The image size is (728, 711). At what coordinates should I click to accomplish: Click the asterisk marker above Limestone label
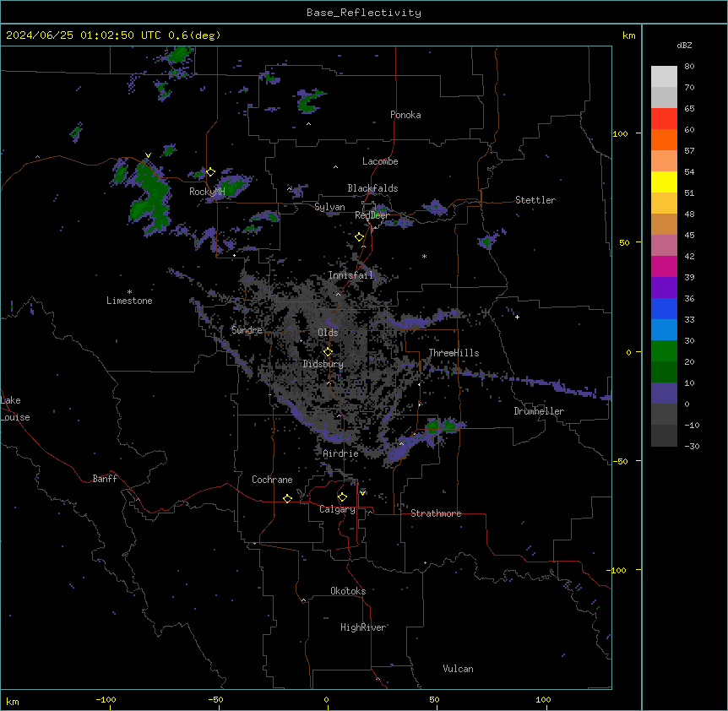click(129, 292)
